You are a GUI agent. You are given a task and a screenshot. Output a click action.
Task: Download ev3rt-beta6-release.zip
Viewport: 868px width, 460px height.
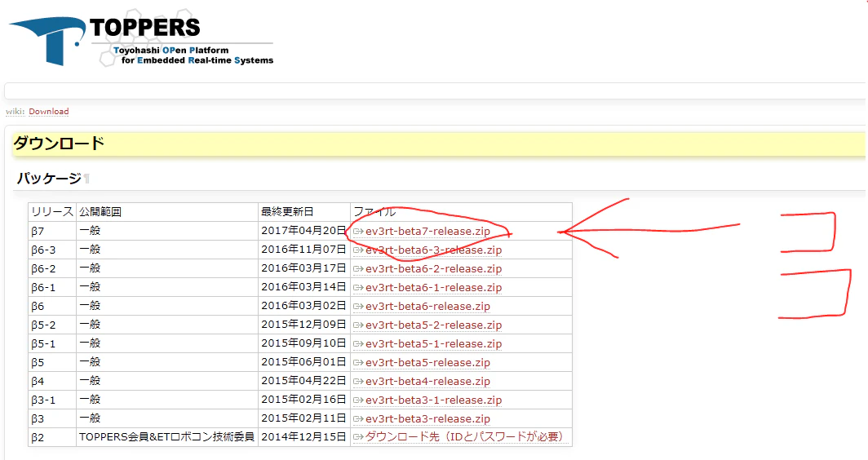point(427,306)
